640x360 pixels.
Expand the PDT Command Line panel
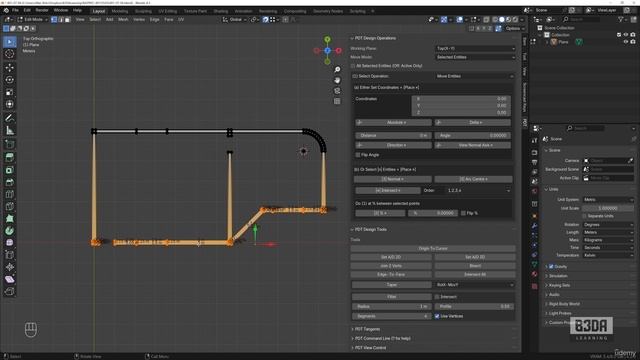point(382,338)
